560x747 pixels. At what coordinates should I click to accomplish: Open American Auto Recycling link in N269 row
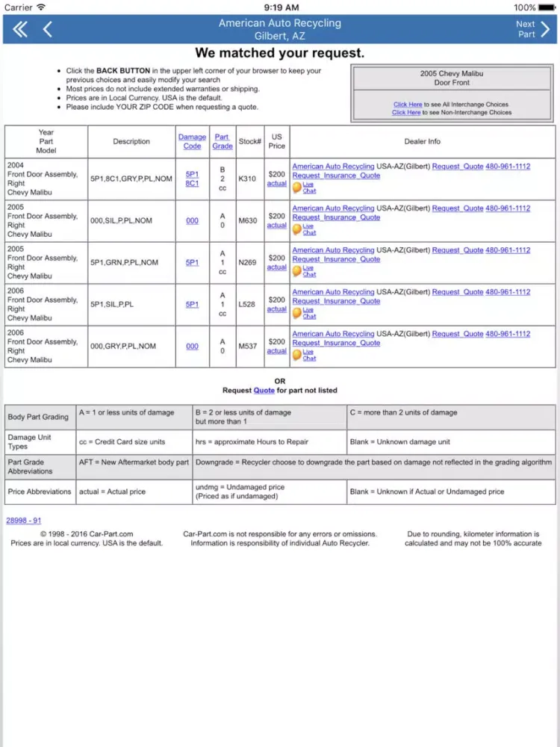click(333, 250)
